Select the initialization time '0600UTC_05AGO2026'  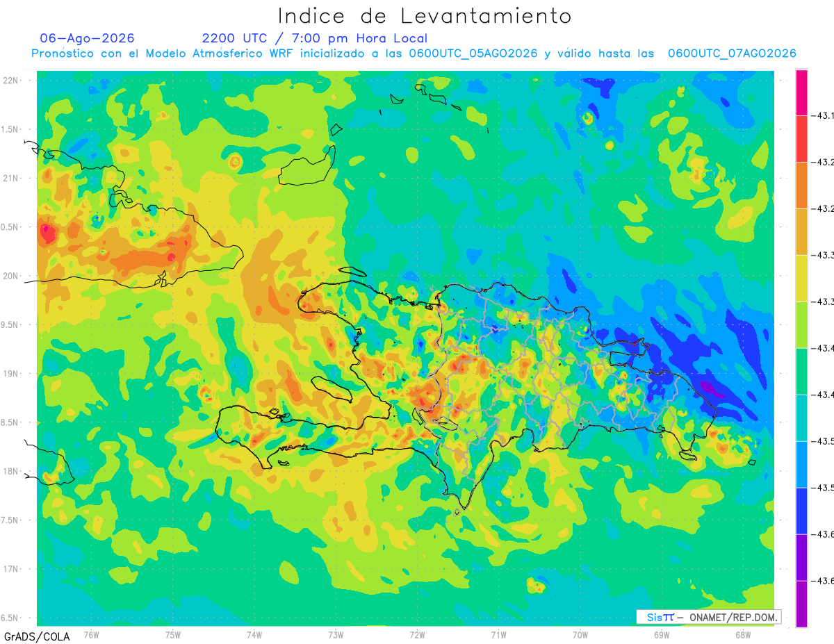click(x=473, y=53)
